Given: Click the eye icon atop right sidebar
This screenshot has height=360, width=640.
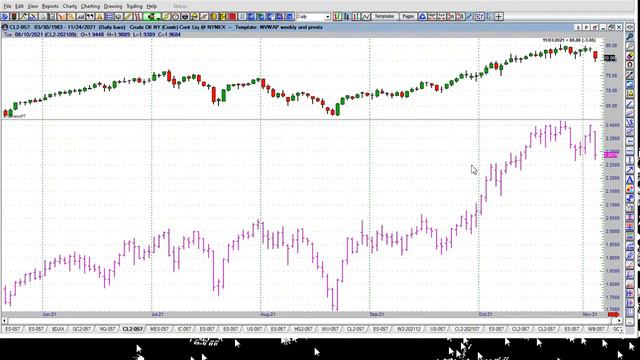Looking at the screenshot, I should click(630, 27).
